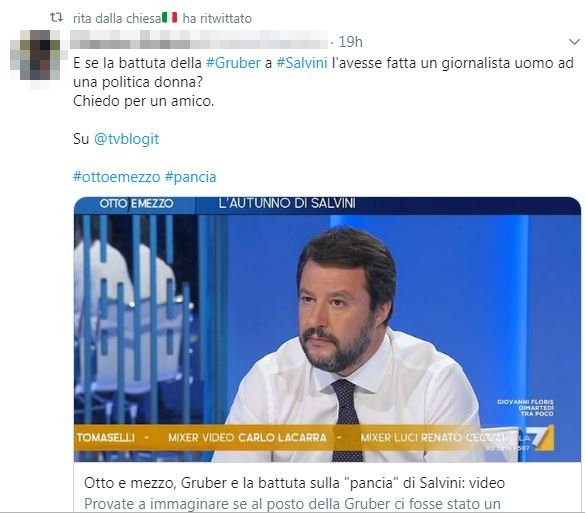The height and width of the screenshot is (513, 585).
Task: Click the retweet icon above the tweet
Action: coord(56,17)
